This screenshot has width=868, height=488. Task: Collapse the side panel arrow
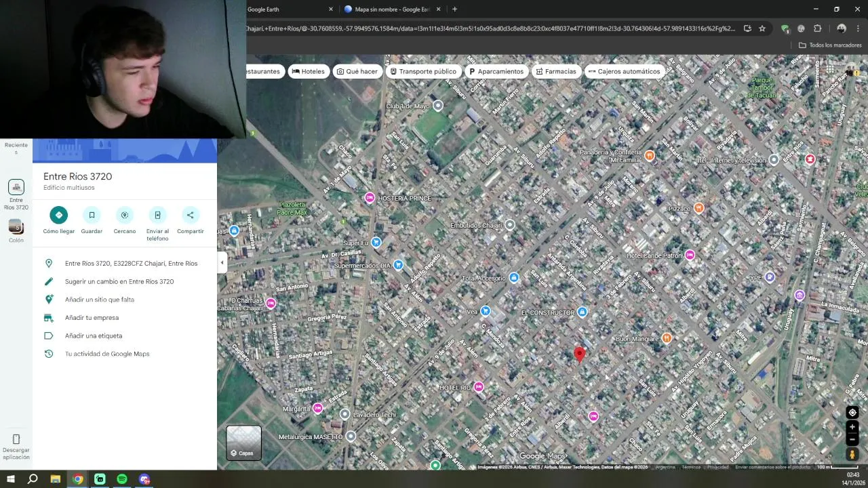tap(222, 263)
